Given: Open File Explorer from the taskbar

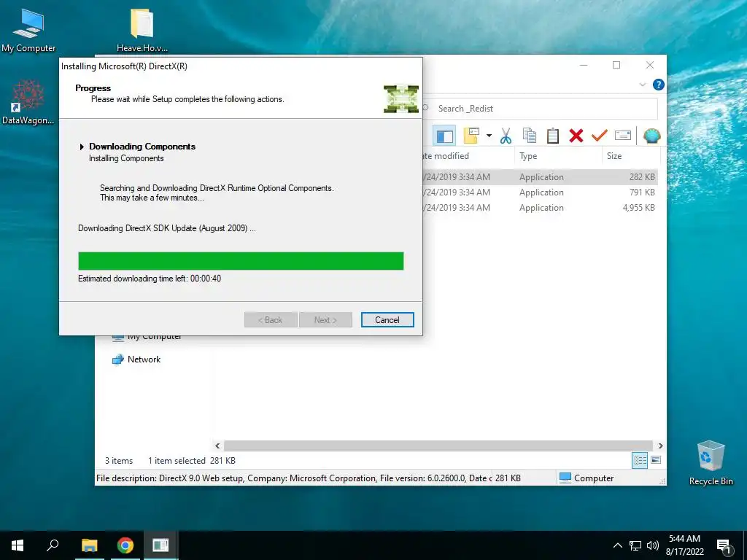Looking at the screenshot, I should point(89,545).
